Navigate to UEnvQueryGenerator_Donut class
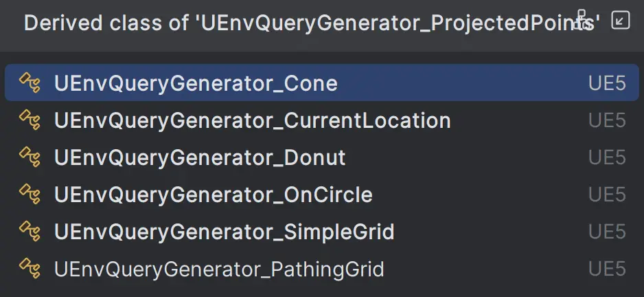The width and height of the screenshot is (644, 297). [x=199, y=158]
